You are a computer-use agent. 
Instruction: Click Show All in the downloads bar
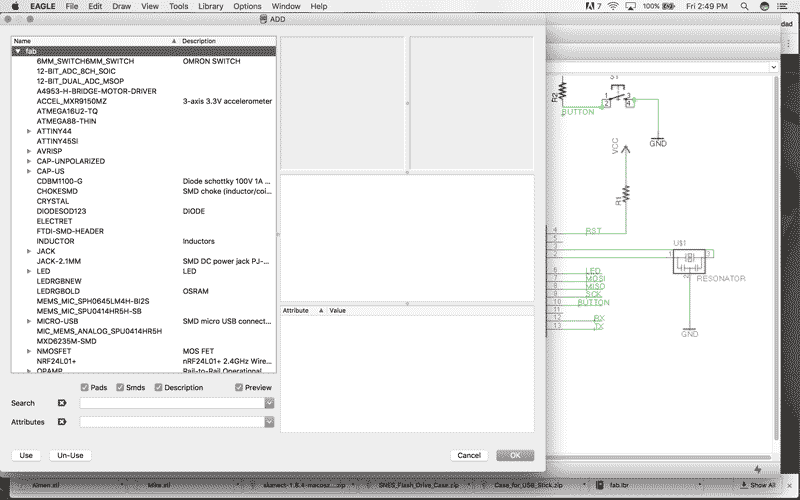[758, 485]
